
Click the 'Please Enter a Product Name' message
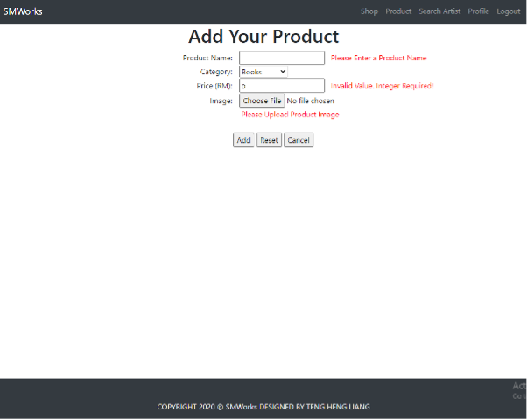point(378,58)
